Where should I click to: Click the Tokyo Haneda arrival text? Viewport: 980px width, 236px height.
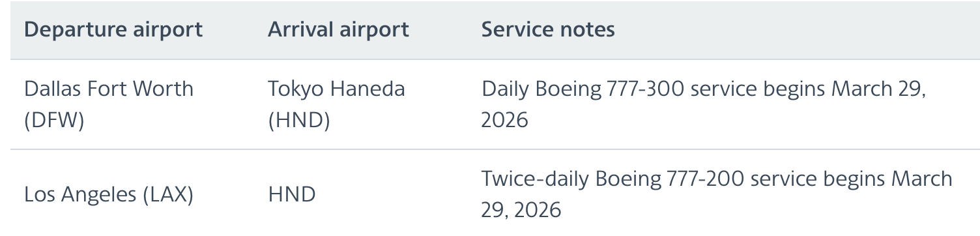pyautogui.click(x=336, y=89)
